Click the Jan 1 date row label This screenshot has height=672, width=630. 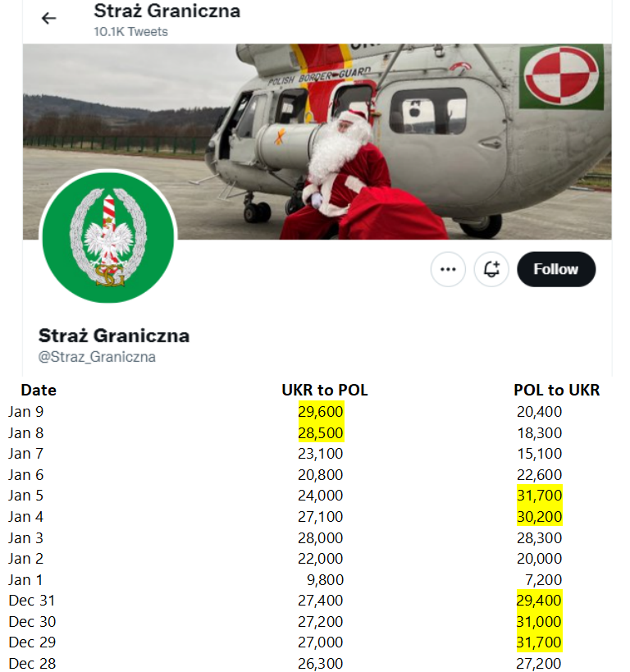[x=25, y=580]
